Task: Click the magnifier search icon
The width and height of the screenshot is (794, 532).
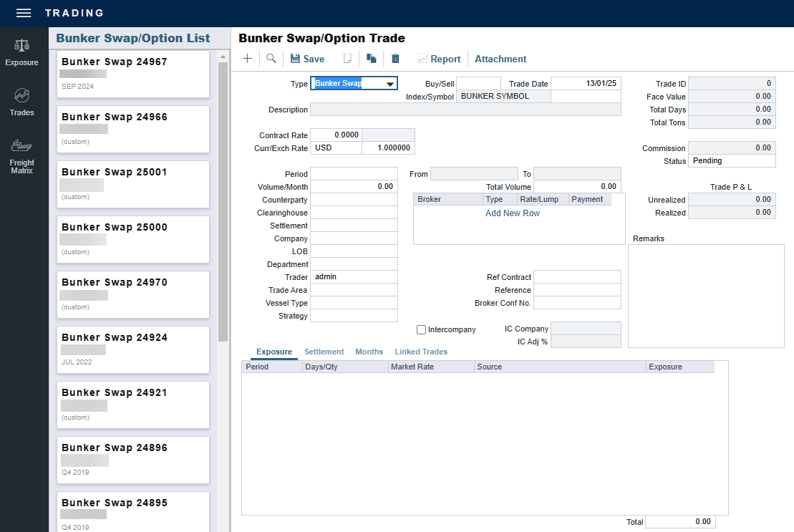Action: pyautogui.click(x=271, y=59)
